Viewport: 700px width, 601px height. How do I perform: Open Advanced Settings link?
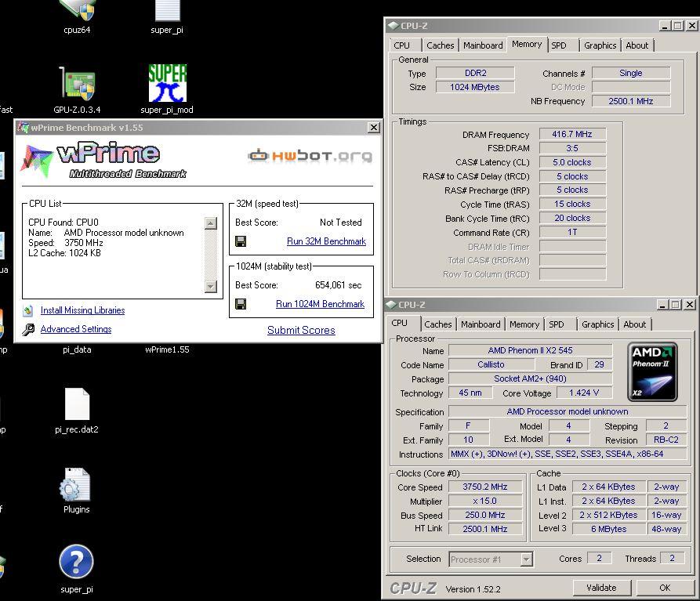pos(76,329)
